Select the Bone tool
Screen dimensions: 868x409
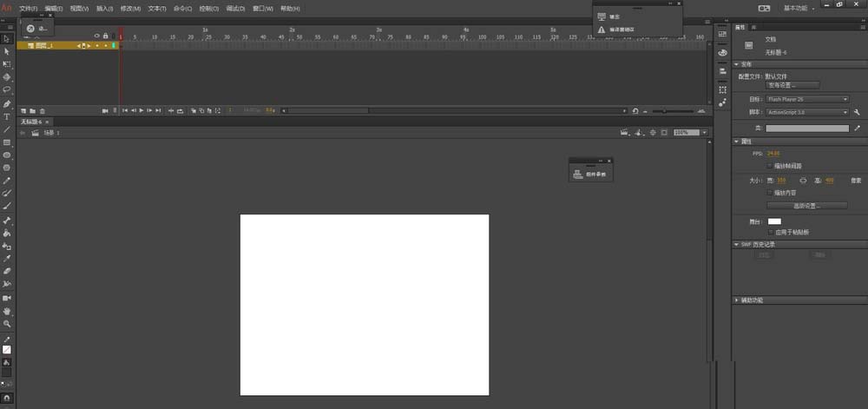7,221
